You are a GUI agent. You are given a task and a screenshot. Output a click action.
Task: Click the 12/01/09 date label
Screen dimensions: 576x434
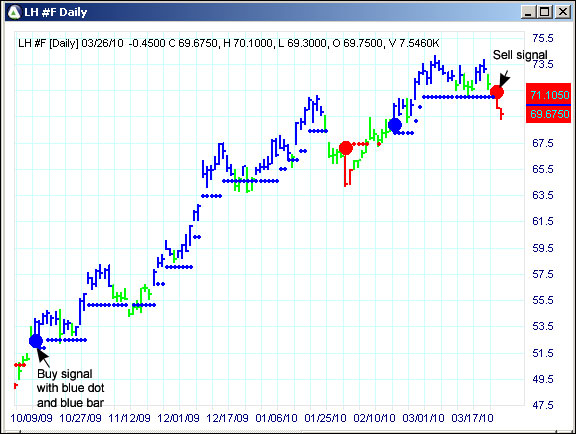(x=179, y=418)
